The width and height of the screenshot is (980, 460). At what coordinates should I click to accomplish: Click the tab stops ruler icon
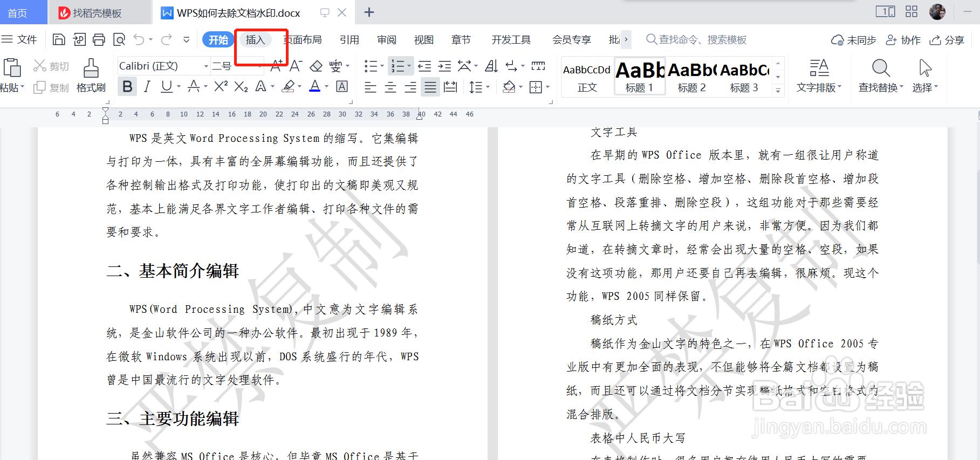(x=538, y=66)
